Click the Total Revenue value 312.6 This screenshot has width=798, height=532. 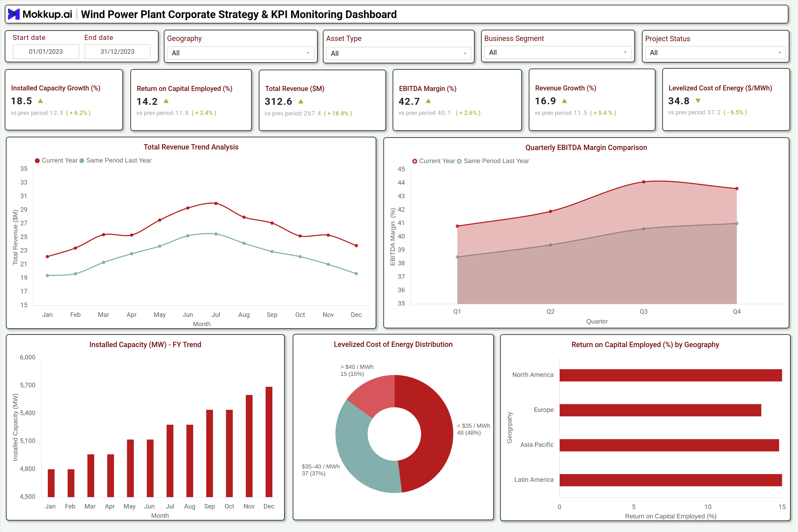click(278, 101)
